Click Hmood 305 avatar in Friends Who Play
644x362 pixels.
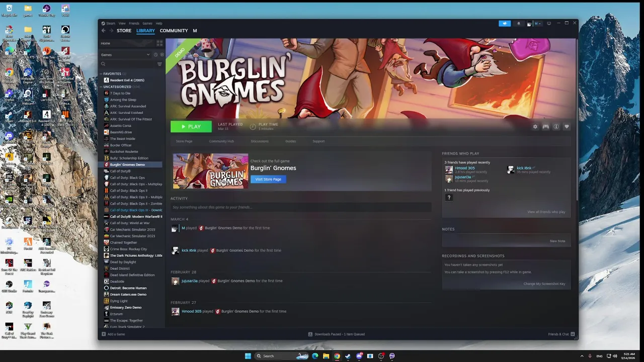tap(449, 170)
